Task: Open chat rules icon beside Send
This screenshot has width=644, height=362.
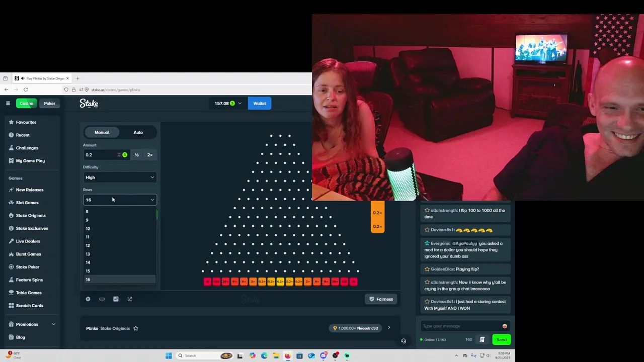Action: point(482,339)
